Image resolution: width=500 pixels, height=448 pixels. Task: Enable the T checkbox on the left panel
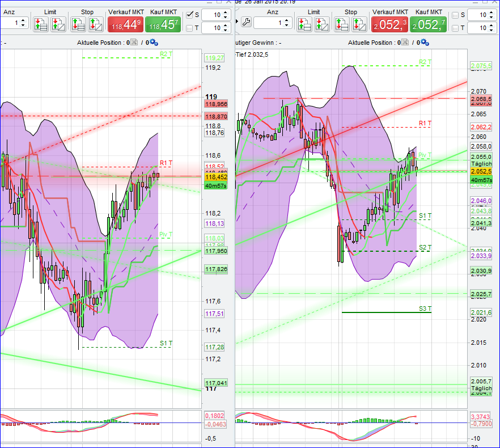point(189,27)
